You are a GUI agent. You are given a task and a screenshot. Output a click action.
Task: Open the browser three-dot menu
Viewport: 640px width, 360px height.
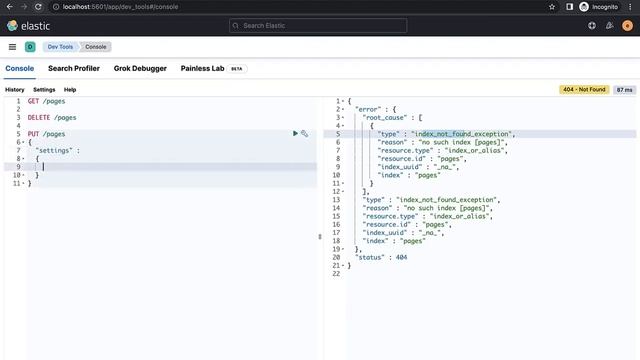click(x=630, y=7)
